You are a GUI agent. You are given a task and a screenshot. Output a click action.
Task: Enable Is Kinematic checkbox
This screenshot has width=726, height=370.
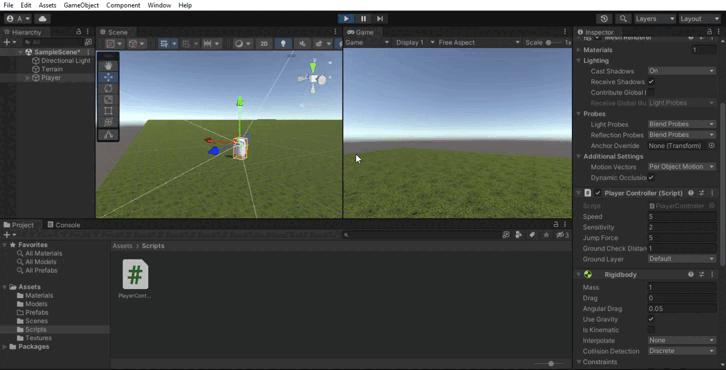coord(651,330)
